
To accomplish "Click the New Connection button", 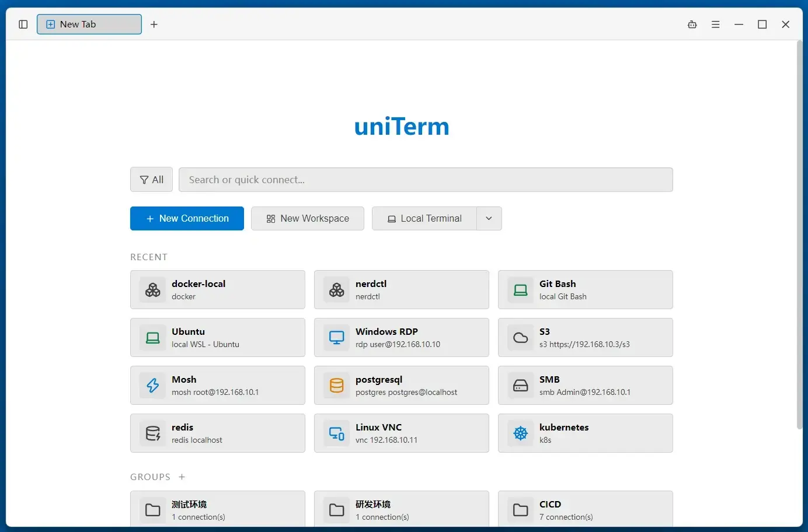I will [x=187, y=219].
